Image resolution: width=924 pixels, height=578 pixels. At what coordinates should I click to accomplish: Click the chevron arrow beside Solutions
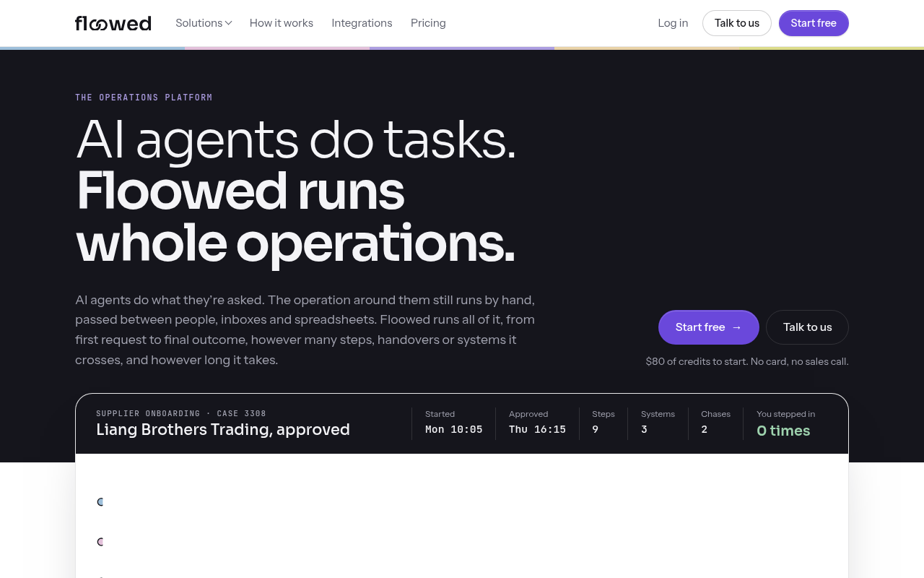pyautogui.click(x=228, y=23)
